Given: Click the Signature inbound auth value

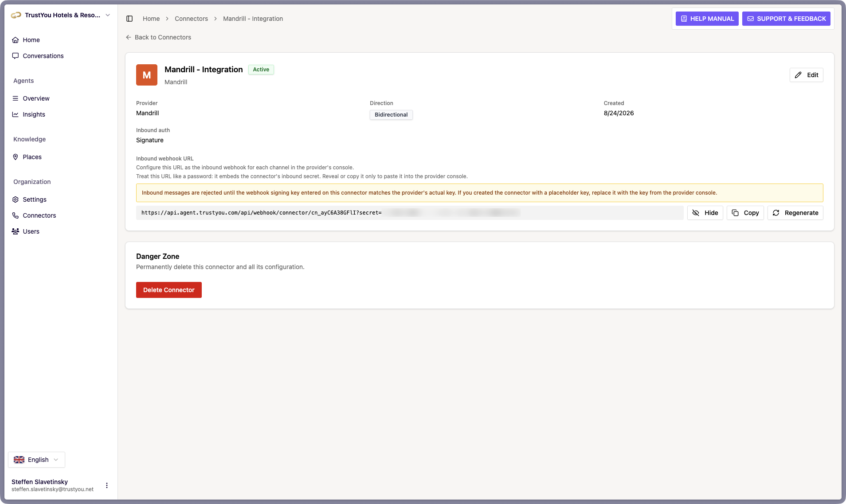Looking at the screenshot, I should [x=150, y=140].
